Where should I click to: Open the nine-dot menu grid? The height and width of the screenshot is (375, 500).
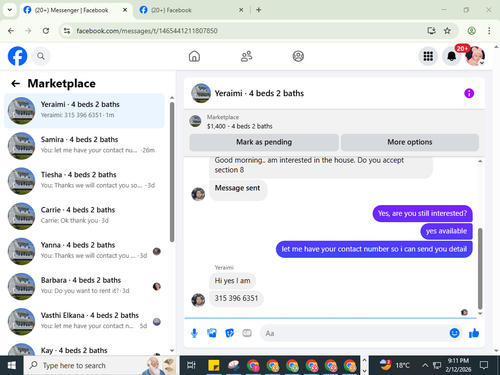tap(428, 56)
